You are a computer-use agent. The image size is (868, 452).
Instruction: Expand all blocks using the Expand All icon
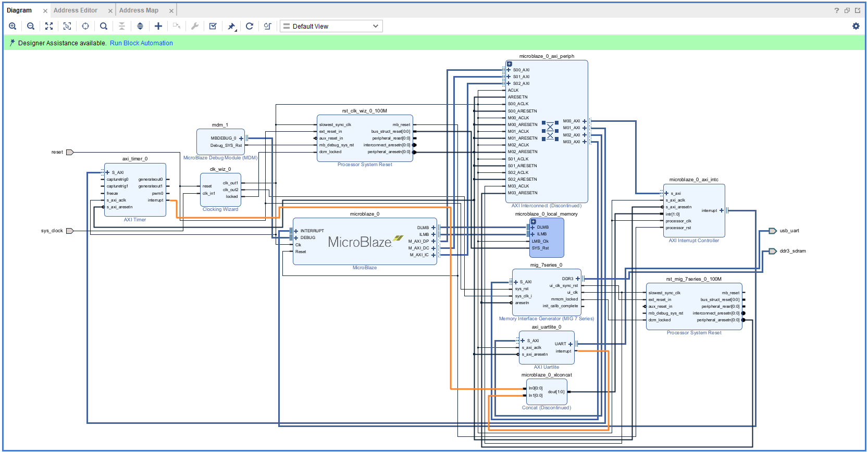point(140,26)
